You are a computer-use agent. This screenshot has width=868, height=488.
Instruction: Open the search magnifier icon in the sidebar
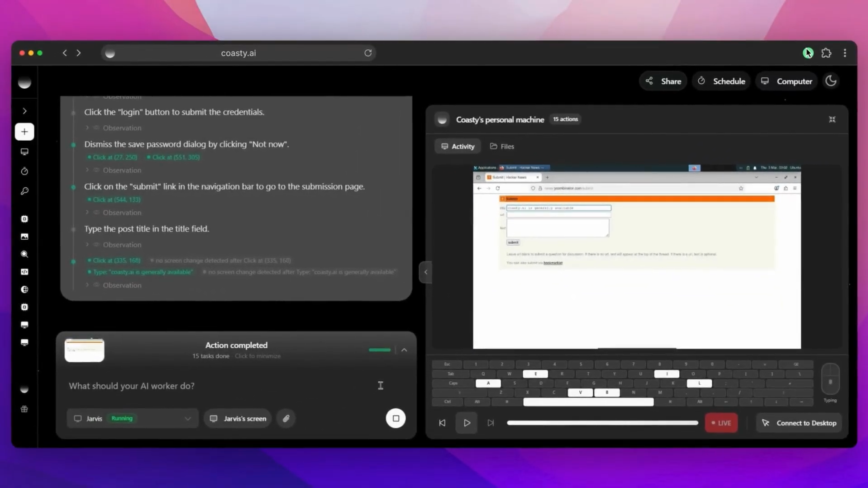24,254
